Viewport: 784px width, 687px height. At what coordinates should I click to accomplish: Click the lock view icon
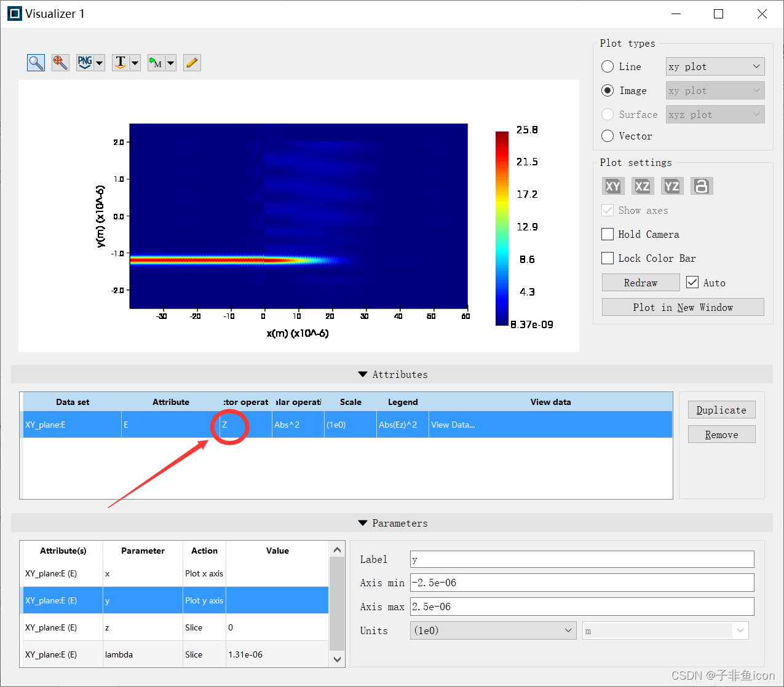pyautogui.click(x=702, y=186)
